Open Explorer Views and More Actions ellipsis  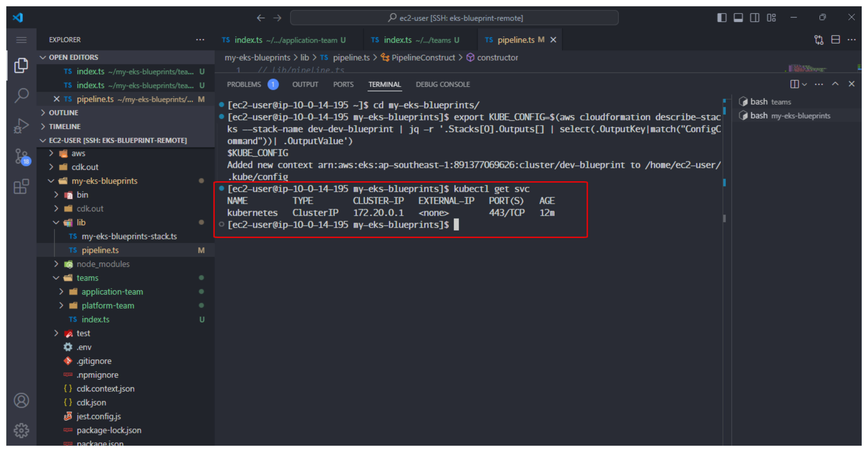[x=200, y=40]
